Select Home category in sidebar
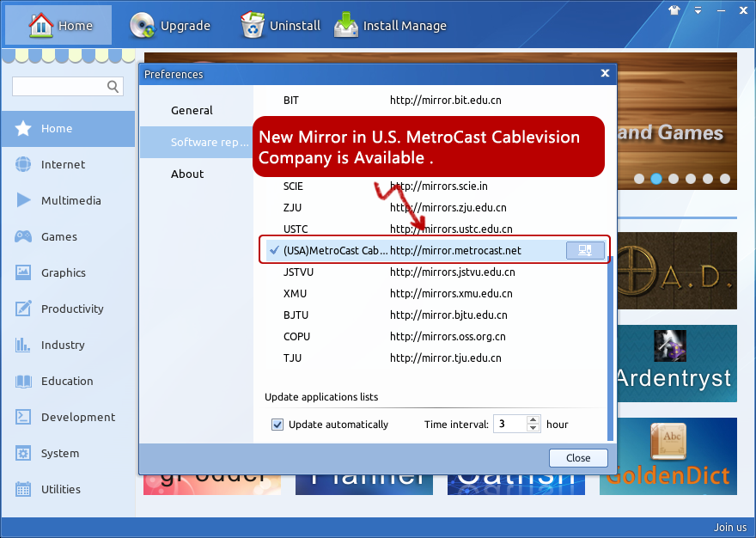The image size is (756, 538). coord(68,128)
